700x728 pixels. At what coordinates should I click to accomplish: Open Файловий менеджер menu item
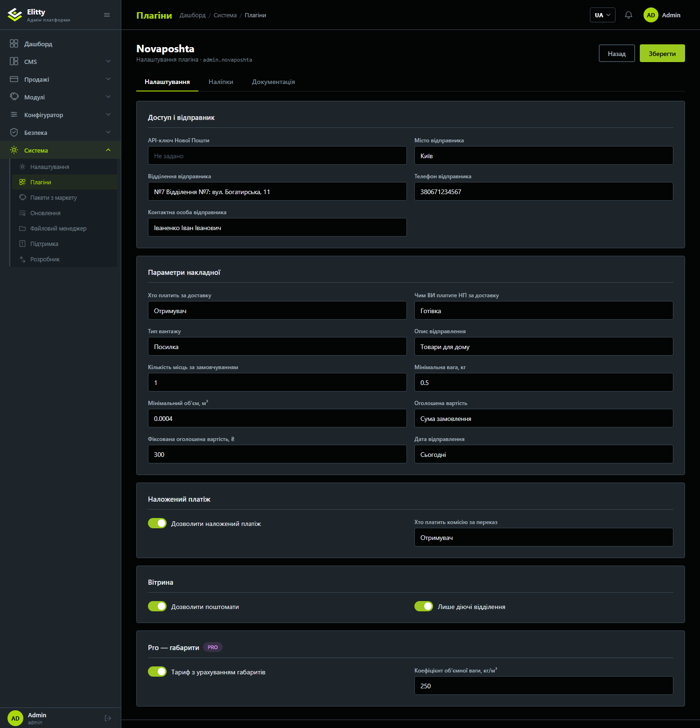(x=64, y=228)
